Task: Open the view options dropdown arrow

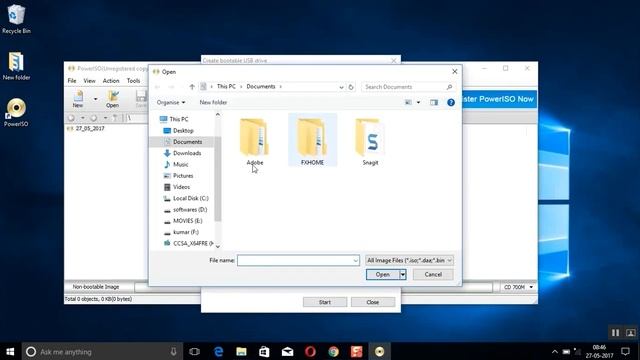Action: [418, 102]
